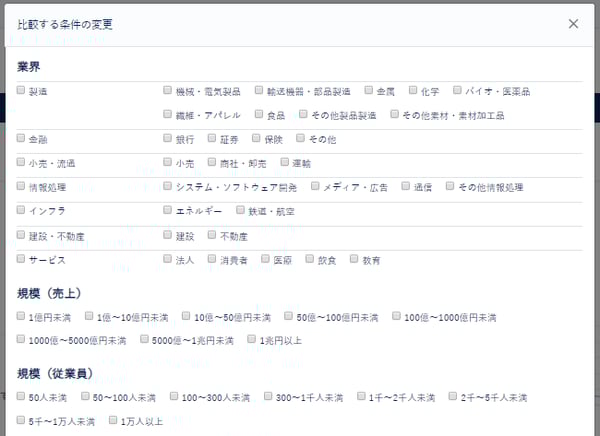Check sales size 1000億〜5000億円未満
Screen dimensions: 600x436
21,339
